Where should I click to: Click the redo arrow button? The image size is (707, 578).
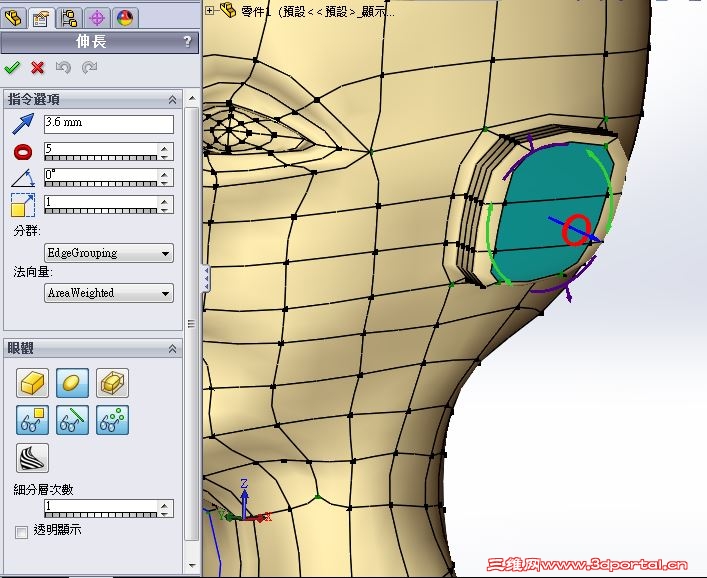coord(89,68)
